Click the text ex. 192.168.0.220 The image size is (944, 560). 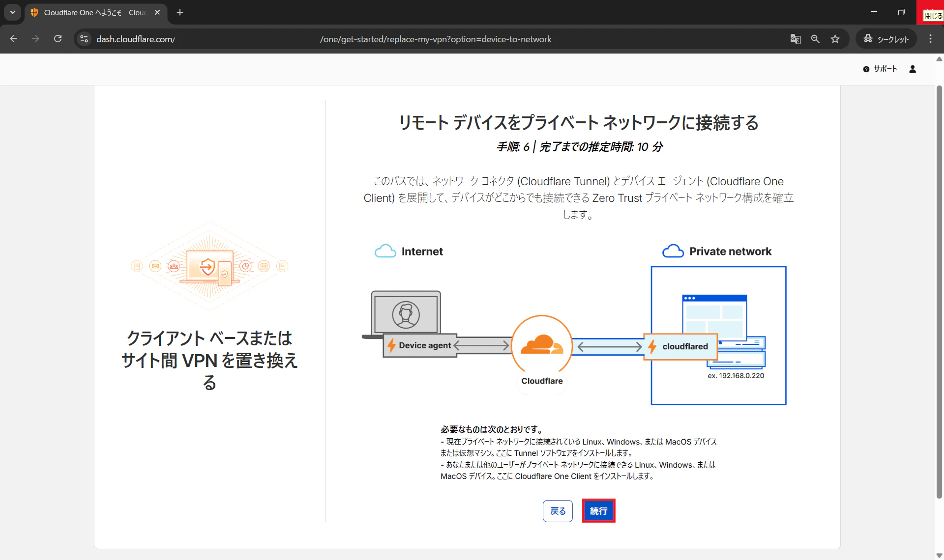[736, 375]
